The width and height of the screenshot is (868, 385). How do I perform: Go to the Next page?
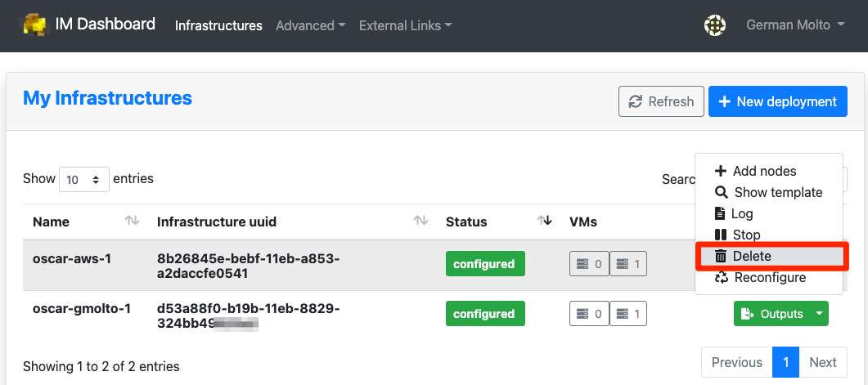click(x=822, y=362)
